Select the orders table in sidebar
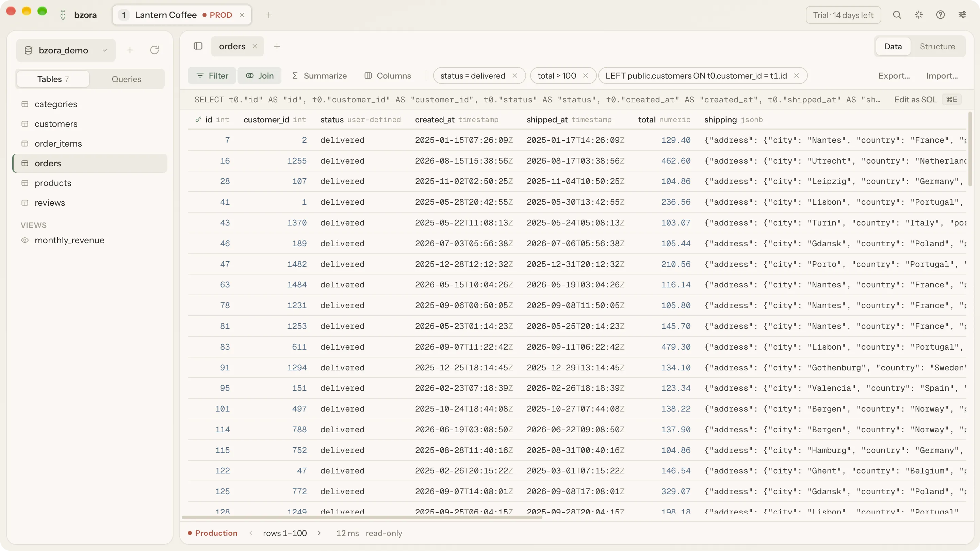Screen dimensions: 980x551 pos(90,163)
